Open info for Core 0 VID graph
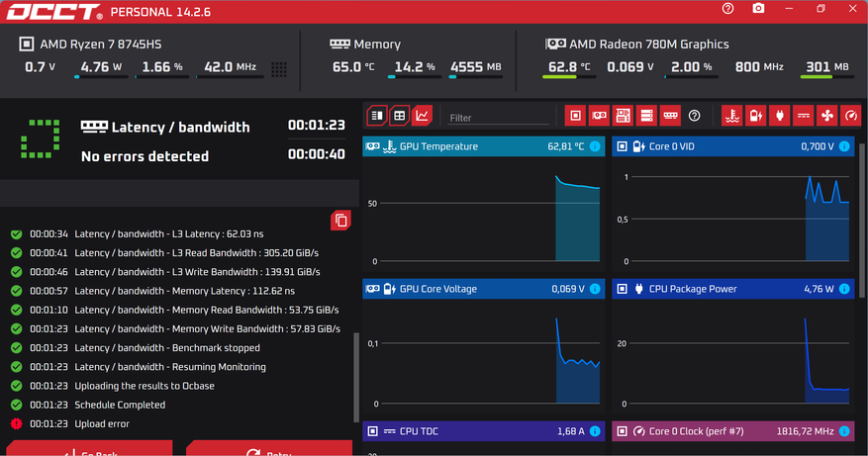868x456 pixels. click(844, 146)
